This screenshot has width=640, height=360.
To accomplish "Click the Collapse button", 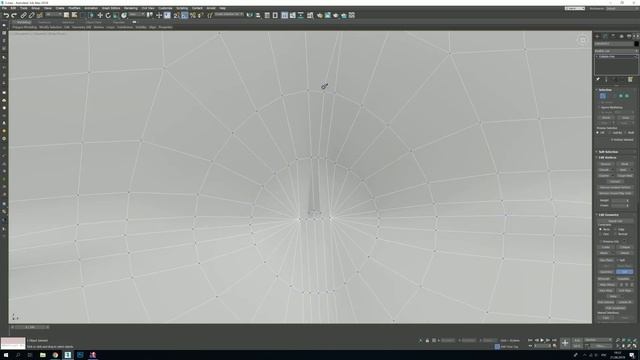I will point(625,247).
